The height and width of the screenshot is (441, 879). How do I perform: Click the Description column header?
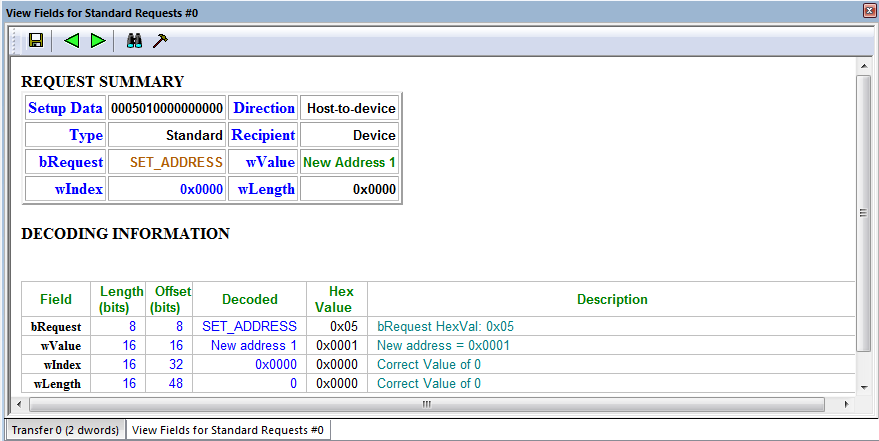click(x=612, y=299)
